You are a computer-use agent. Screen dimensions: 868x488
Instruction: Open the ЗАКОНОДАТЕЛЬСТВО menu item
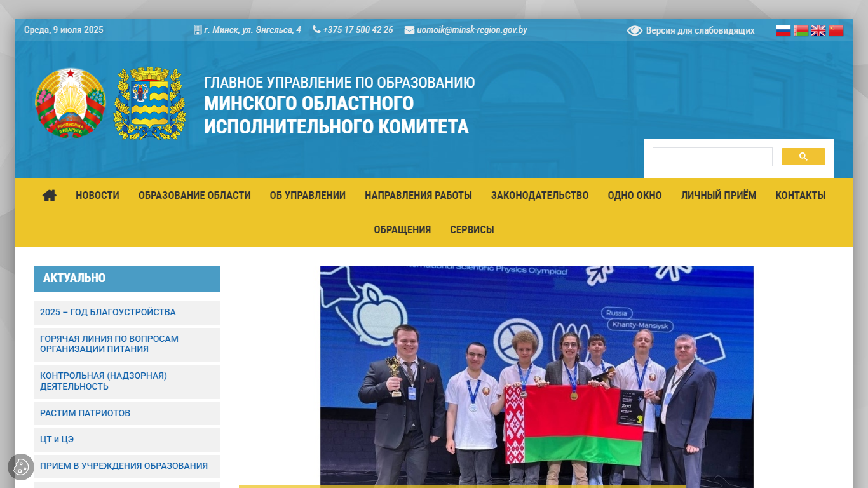pyautogui.click(x=539, y=196)
